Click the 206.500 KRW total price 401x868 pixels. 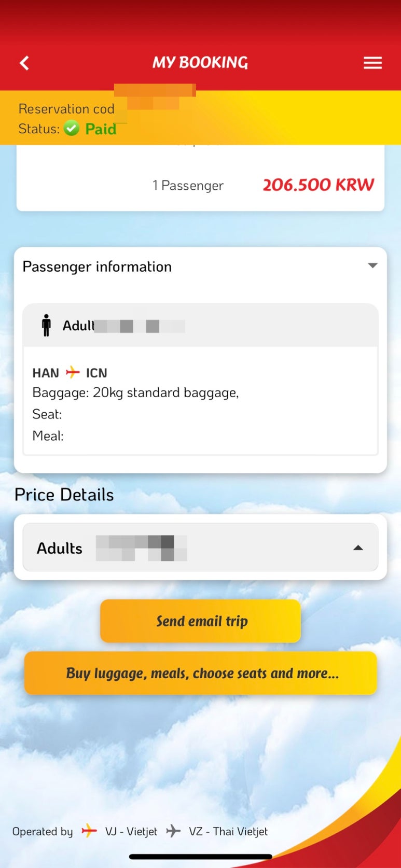(318, 185)
